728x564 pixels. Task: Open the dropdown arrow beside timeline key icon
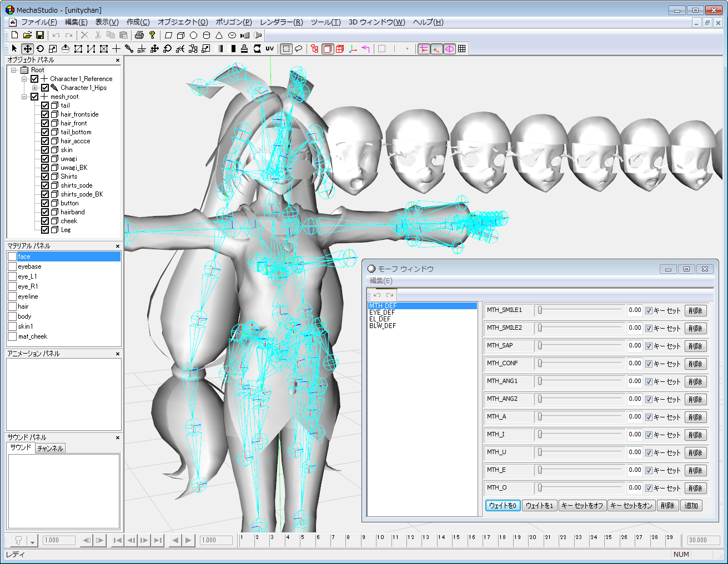32,541
